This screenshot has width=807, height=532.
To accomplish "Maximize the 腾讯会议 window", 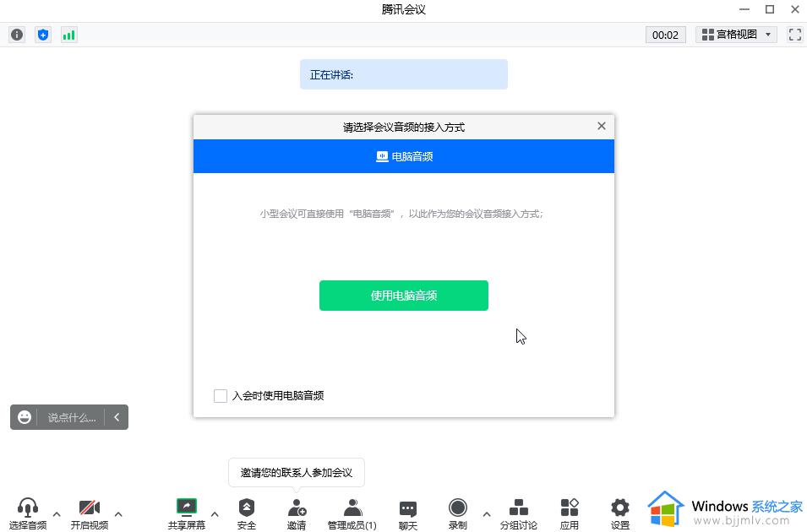I will pos(770,9).
